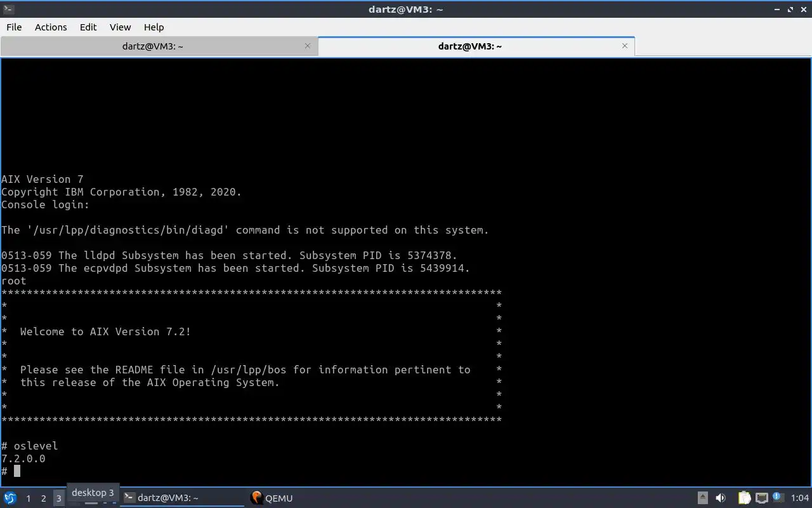Click the diagd command not supported line
Screen dimensions: 812x508
click(x=246, y=230)
